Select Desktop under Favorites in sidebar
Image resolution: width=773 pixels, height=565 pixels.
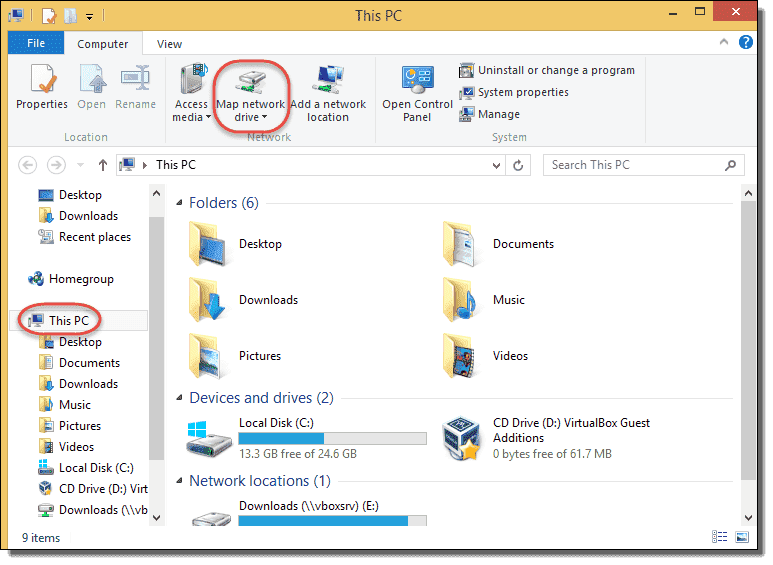point(70,195)
